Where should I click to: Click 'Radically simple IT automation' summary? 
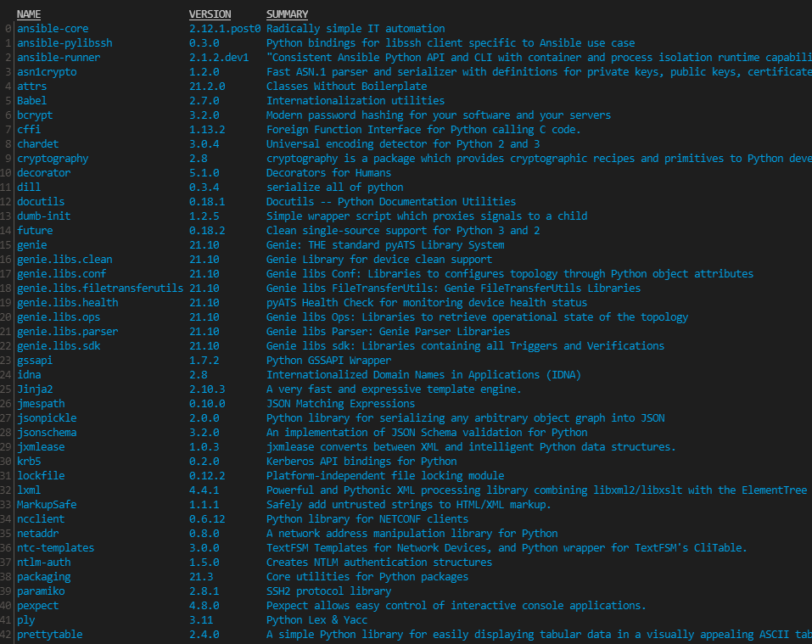pos(356,29)
